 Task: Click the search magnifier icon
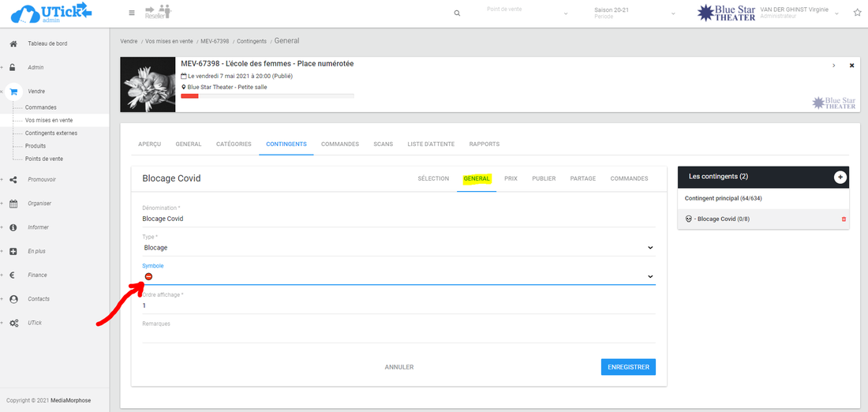point(457,13)
